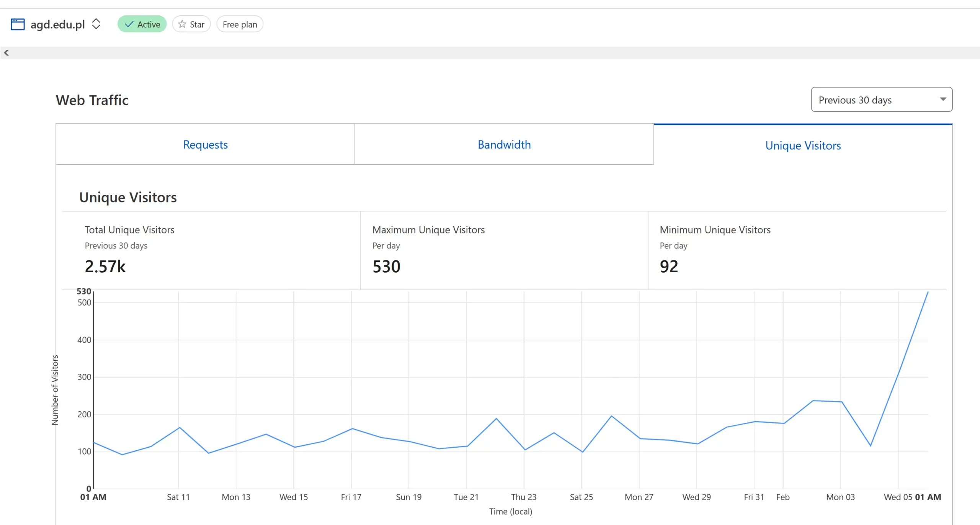The height and width of the screenshot is (525, 980).
Task: Click the agd.edu.pl domain name
Action: click(58, 25)
